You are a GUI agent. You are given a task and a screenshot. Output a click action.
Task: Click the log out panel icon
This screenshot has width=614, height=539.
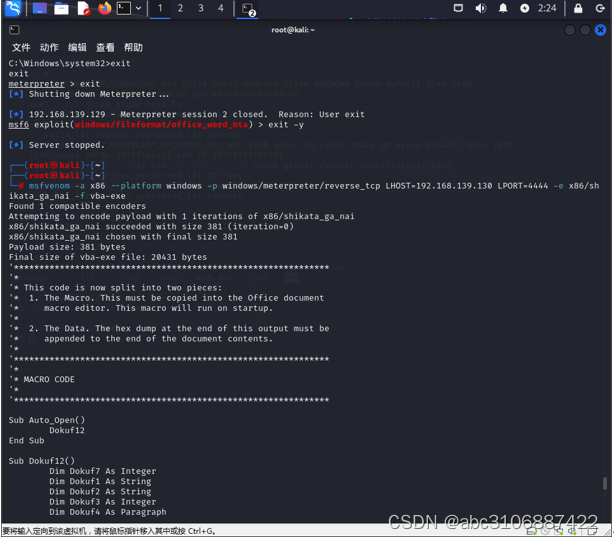(x=600, y=8)
